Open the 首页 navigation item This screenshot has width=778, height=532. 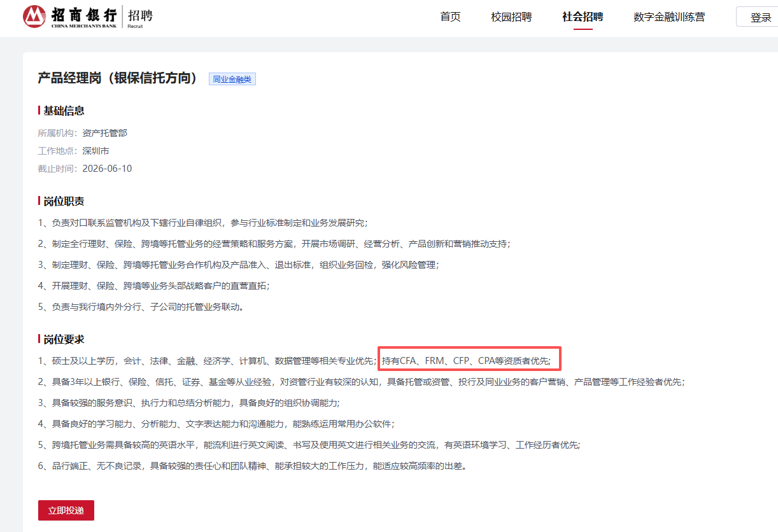[x=450, y=17]
